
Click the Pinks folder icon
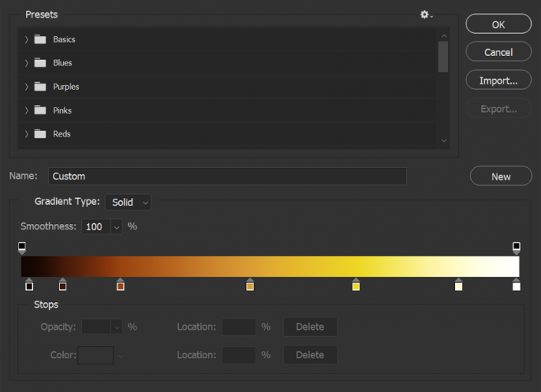pos(40,110)
